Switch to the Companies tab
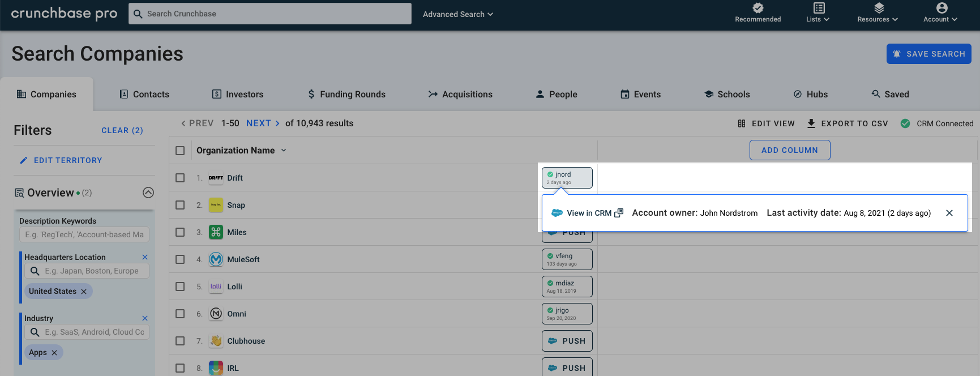The image size is (980, 376). (46, 94)
